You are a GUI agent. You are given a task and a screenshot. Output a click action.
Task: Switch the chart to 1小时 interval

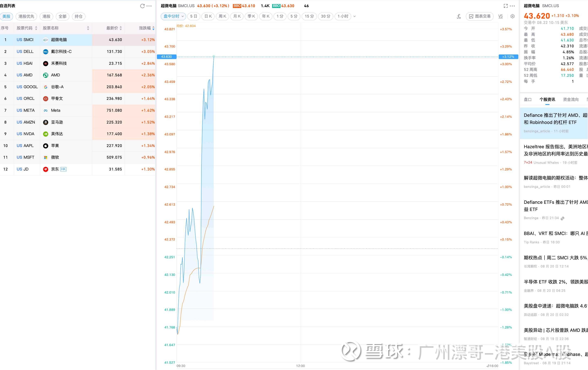click(343, 16)
